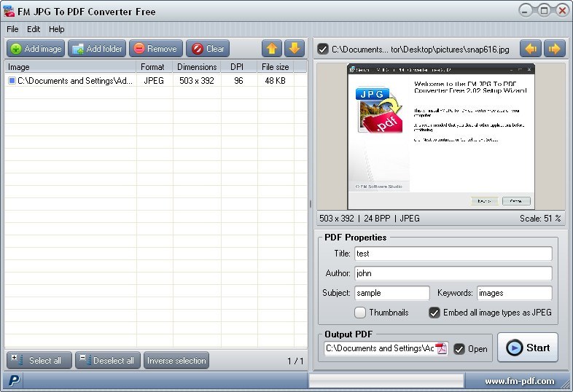Browse output PDF file icon
Viewport: 573px width, 392px height.
tap(442, 348)
